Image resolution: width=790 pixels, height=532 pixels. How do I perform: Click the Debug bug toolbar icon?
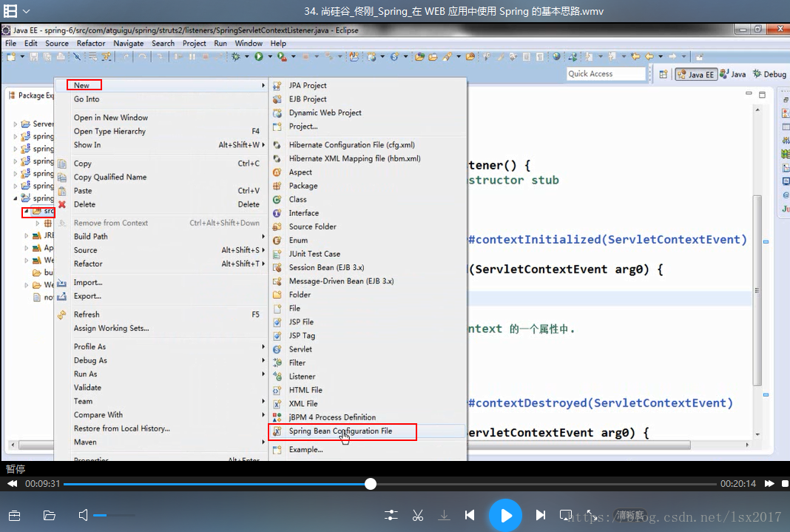point(236,57)
